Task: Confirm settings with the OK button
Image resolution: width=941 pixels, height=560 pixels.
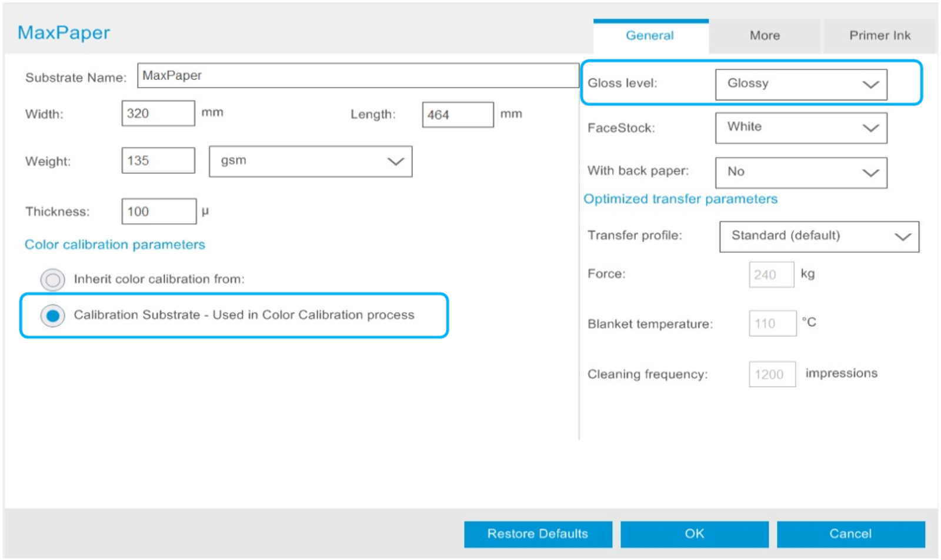Action: (x=695, y=534)
